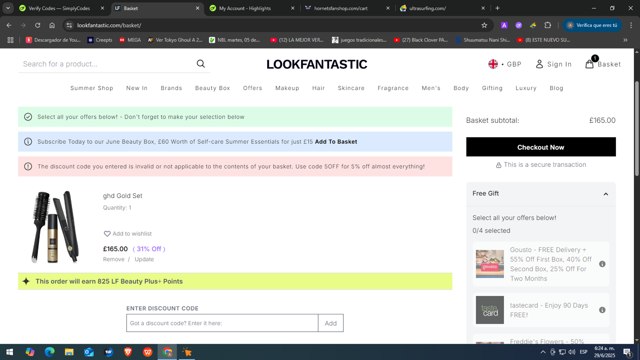The image size is (640, 360).
Task: Open Skincare menu
Action: click(x=351, y=88)
